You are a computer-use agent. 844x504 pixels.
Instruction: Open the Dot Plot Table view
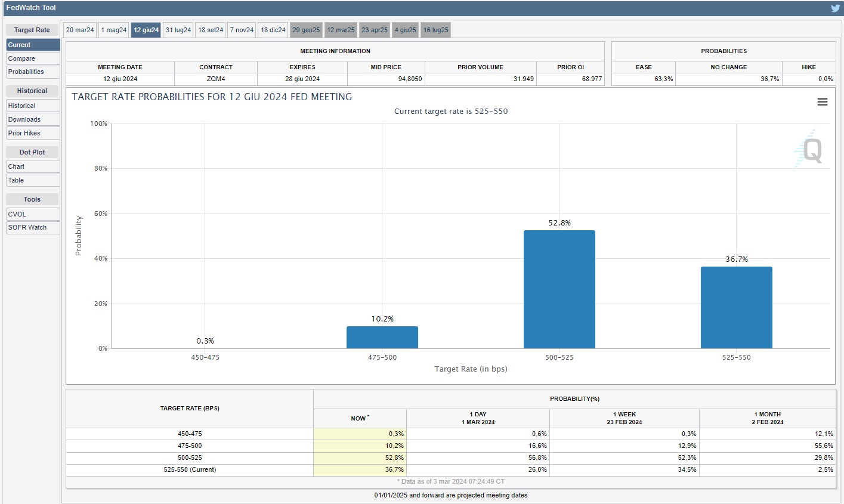point(33,180)
